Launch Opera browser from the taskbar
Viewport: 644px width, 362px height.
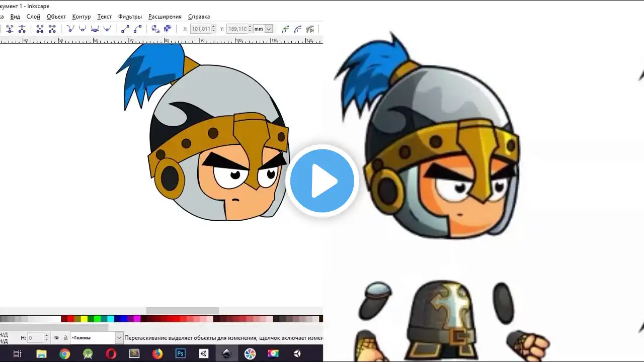coord(111,353)
